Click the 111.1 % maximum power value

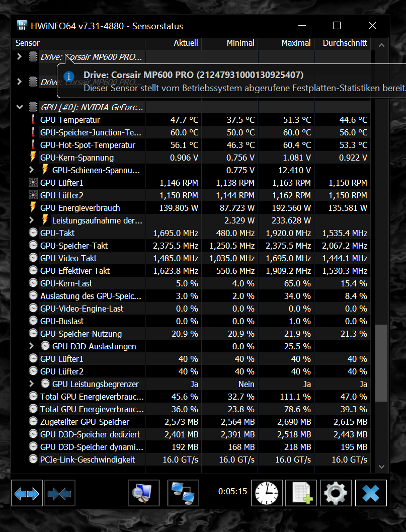(x=295, y=397)
